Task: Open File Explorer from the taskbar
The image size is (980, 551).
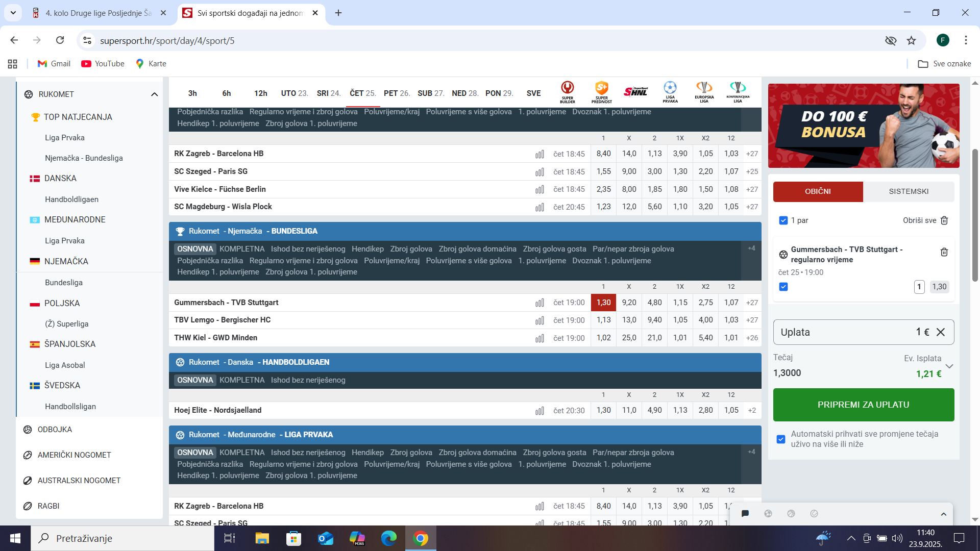Action: [x=262, y=538]
